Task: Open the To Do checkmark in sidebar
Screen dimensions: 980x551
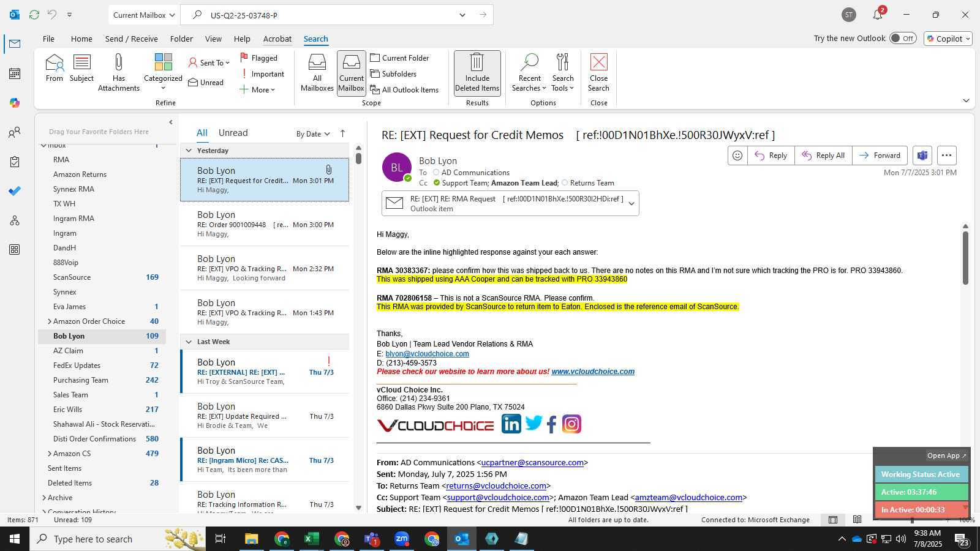Action: 15,191
